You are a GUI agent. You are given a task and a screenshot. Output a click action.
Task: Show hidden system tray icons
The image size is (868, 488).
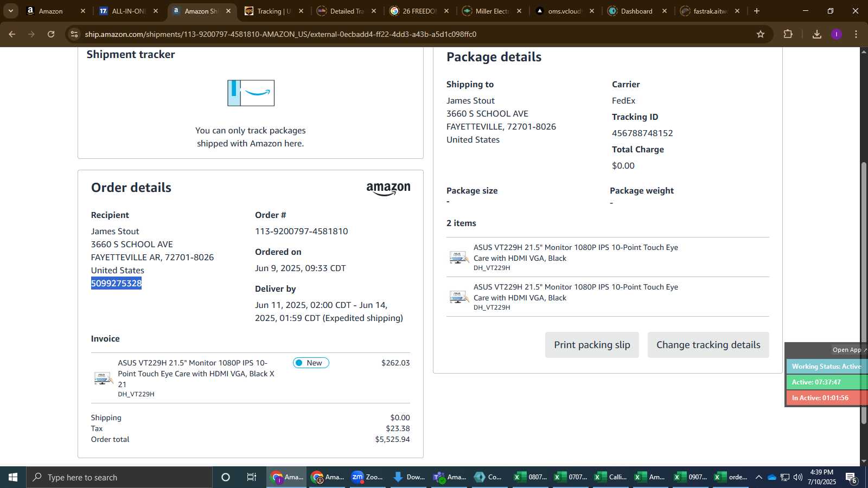pos(758,477)
